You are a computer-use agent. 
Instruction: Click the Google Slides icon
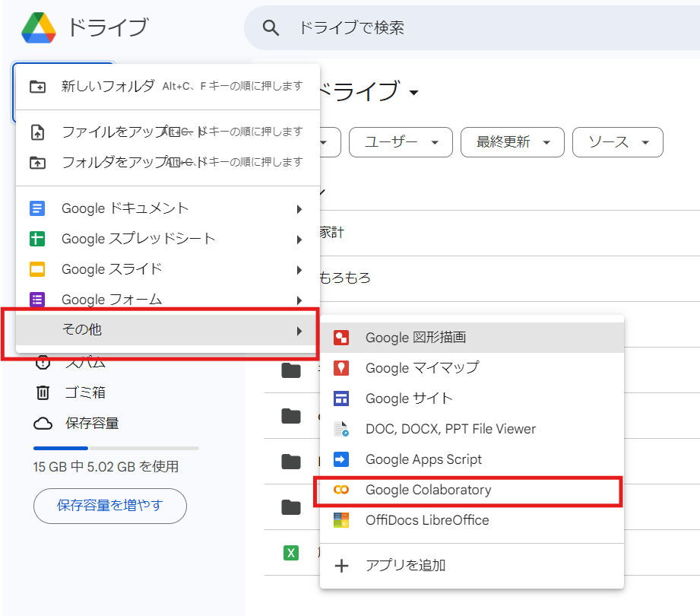37,269
